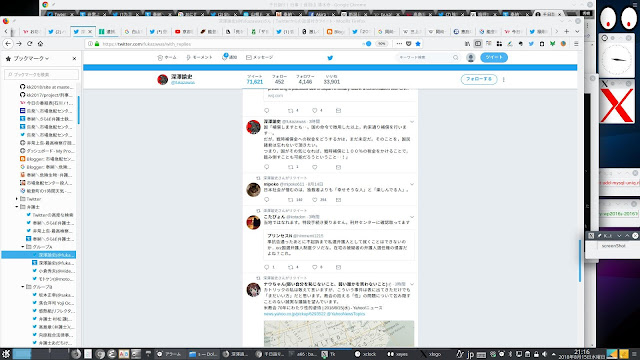Click the Twitter search magnifier icon
This screenshot has height=360, width=640.
[456, 58]
